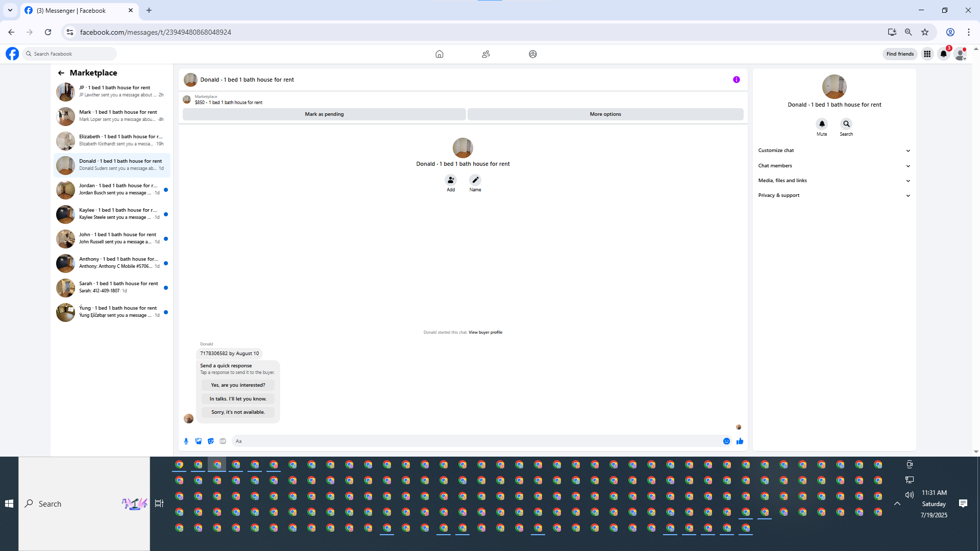
Task: Open the emoji picker in message box
Action: (726, 441)
